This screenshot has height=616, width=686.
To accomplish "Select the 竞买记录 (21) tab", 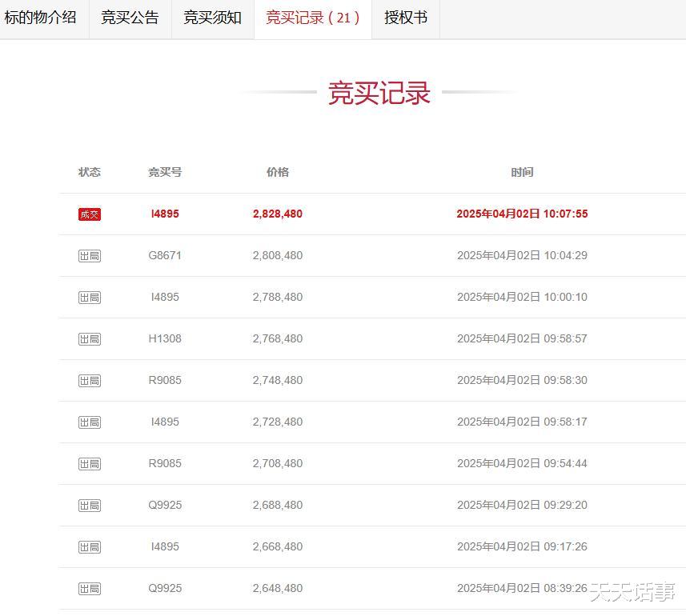I will point(313,18).
